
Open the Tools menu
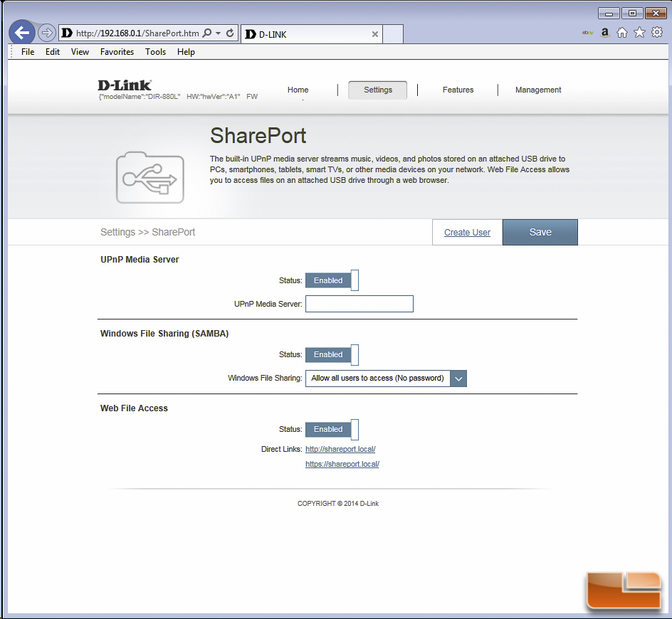coord(156,52)
